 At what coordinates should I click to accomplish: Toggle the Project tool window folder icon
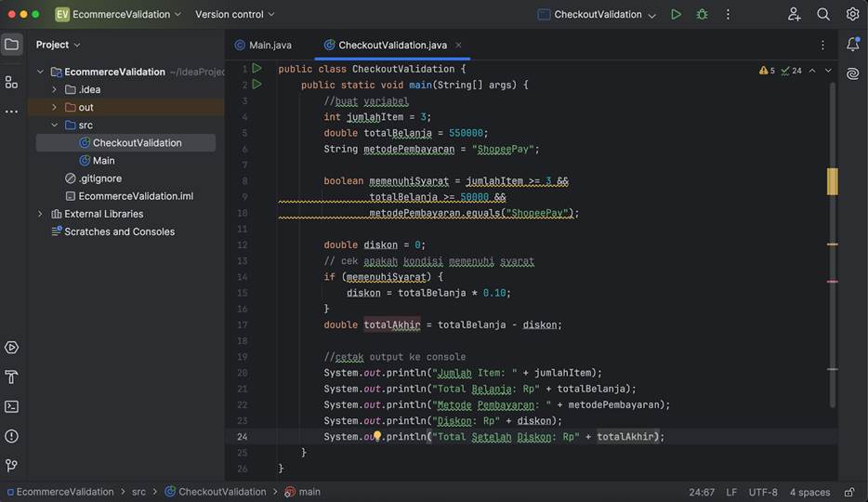point(12,45)
